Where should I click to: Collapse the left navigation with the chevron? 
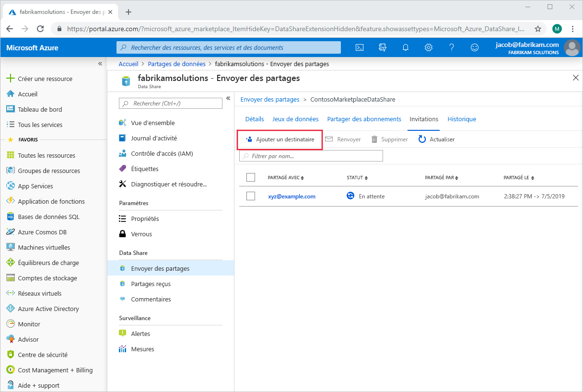tap(100, 63)
